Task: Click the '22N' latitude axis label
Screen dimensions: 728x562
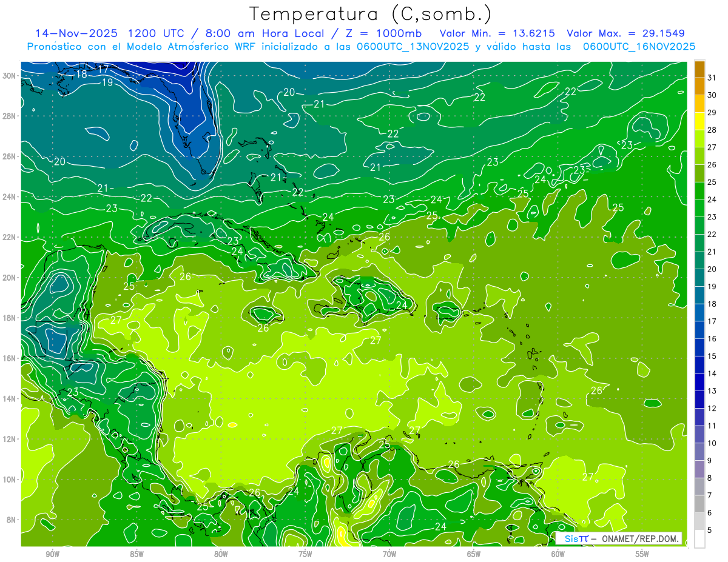Action: [x=10, y=237]
